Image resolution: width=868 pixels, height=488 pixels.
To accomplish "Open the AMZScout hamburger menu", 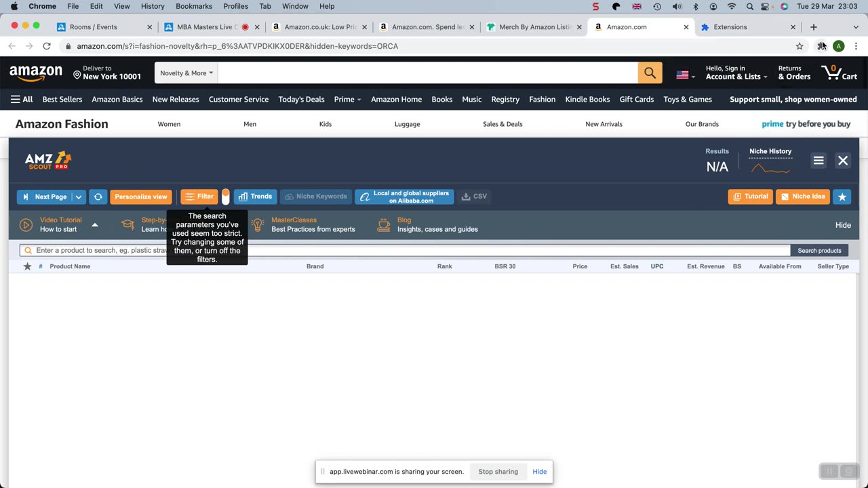I will [818, 161].
